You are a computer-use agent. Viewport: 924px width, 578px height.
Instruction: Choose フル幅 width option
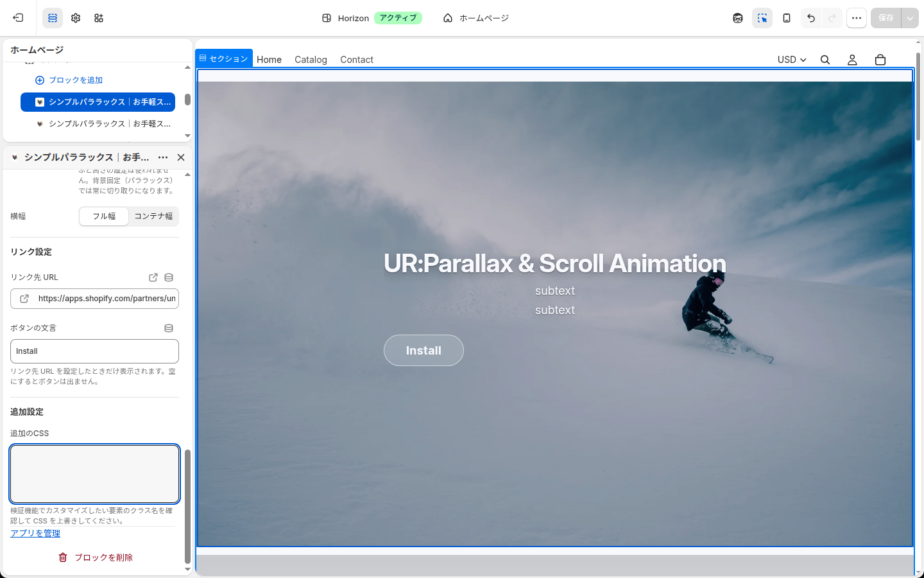[x=104, y=216]
